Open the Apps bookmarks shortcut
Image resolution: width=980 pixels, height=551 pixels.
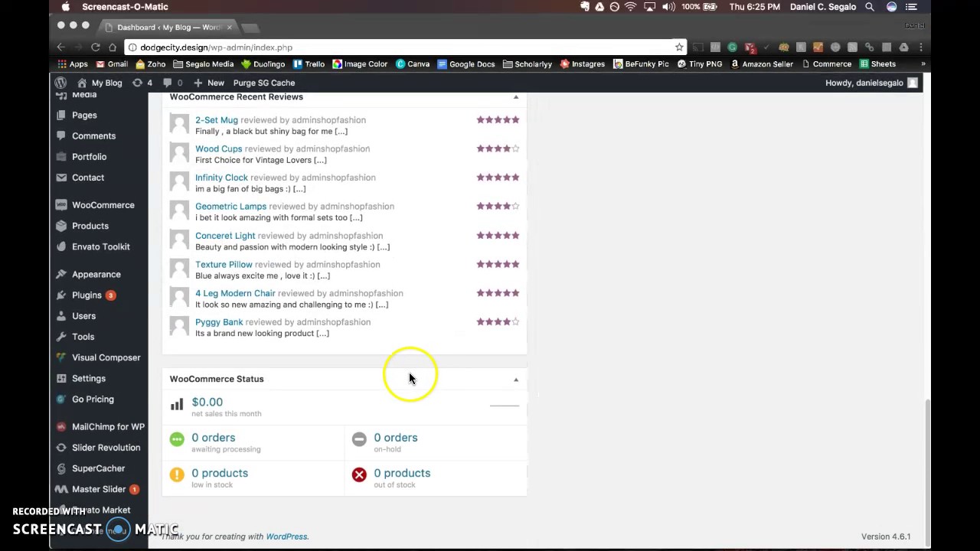tap(73, 64)
